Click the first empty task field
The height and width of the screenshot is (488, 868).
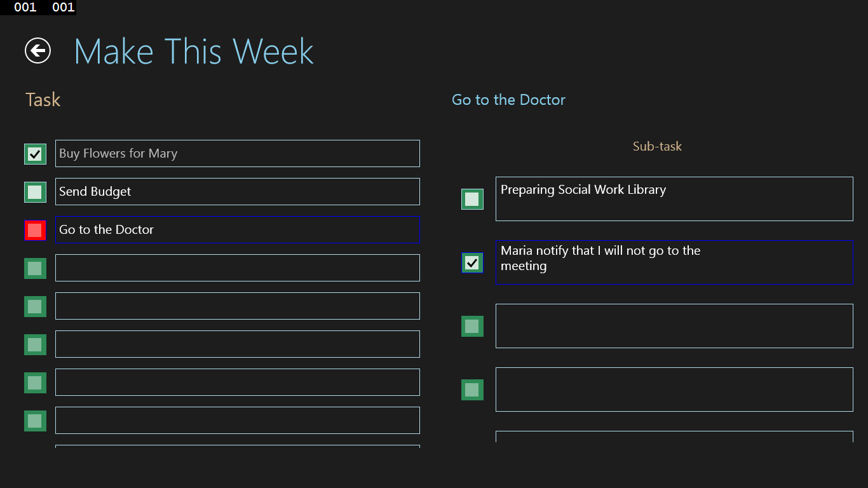(x=237, y=268)
